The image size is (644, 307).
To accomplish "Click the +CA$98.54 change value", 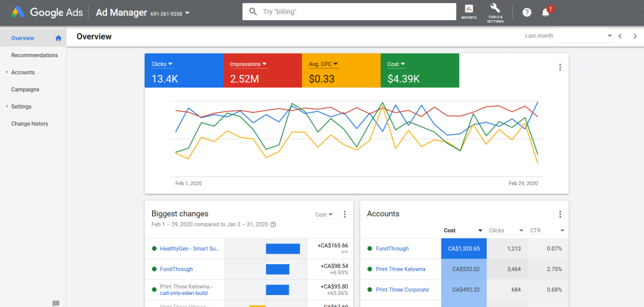I will point(335,266).
